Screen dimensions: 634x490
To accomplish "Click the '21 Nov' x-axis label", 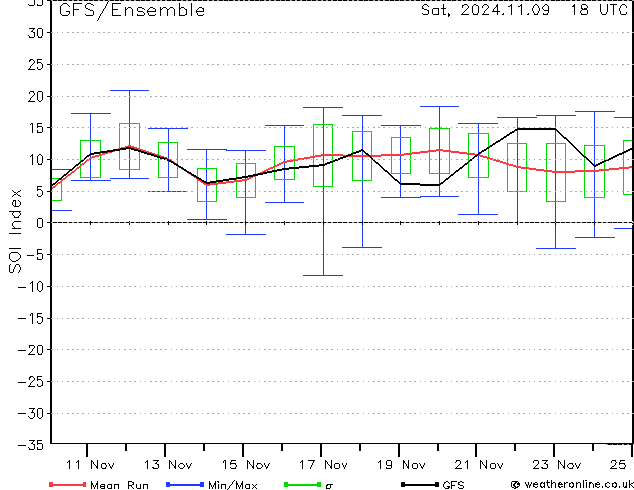I will click(479, 465).
